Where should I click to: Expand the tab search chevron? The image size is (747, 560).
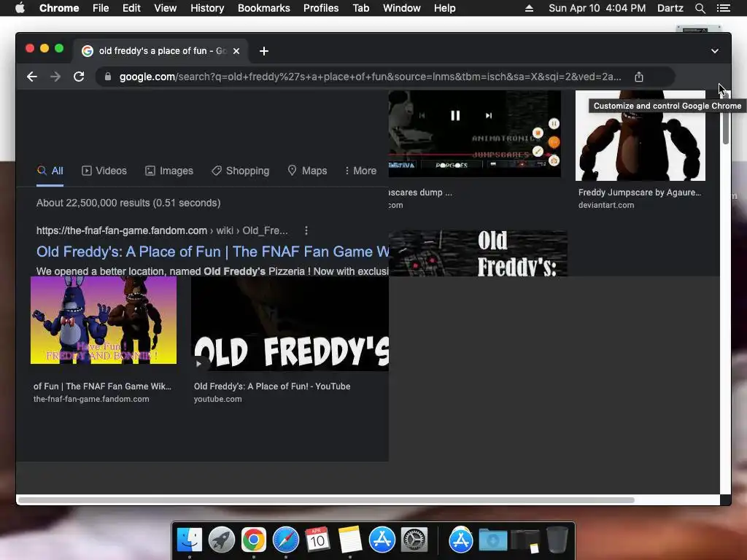tap(715, 51)
